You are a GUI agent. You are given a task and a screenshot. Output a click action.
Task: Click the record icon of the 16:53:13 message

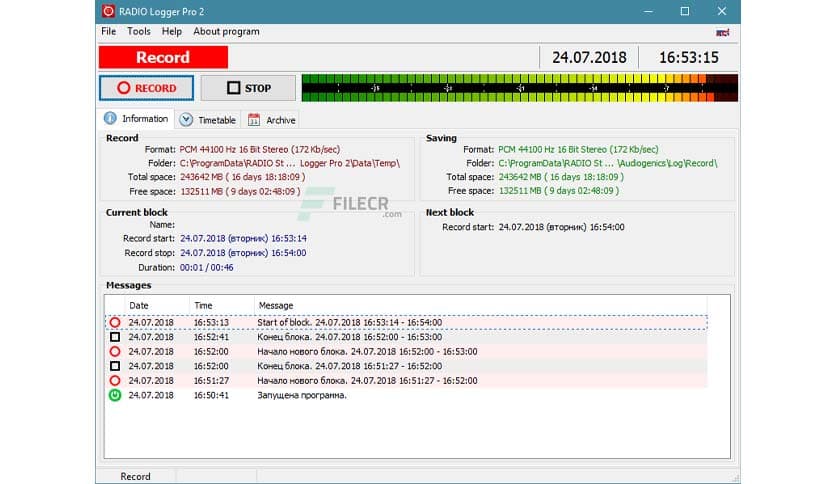[x=115, y=322]
